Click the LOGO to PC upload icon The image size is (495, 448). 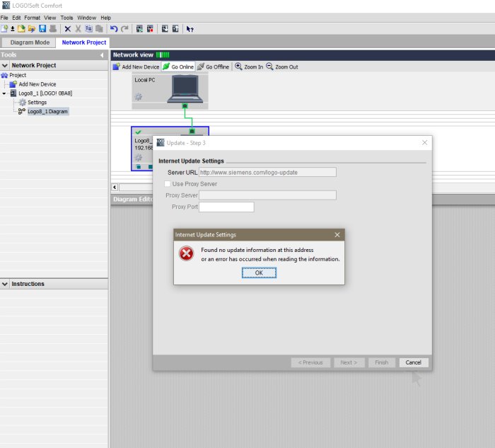pyautogui.click(x=175, y=29)
